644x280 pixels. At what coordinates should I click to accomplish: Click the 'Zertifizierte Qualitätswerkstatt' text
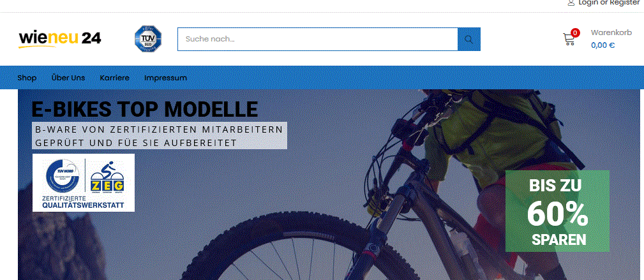pos(84,202)
